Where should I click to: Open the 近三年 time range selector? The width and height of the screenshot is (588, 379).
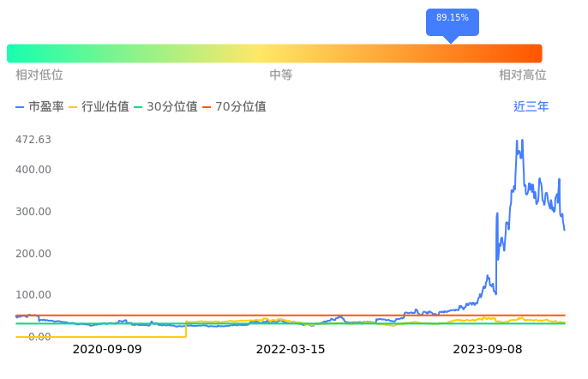(531, 107)
